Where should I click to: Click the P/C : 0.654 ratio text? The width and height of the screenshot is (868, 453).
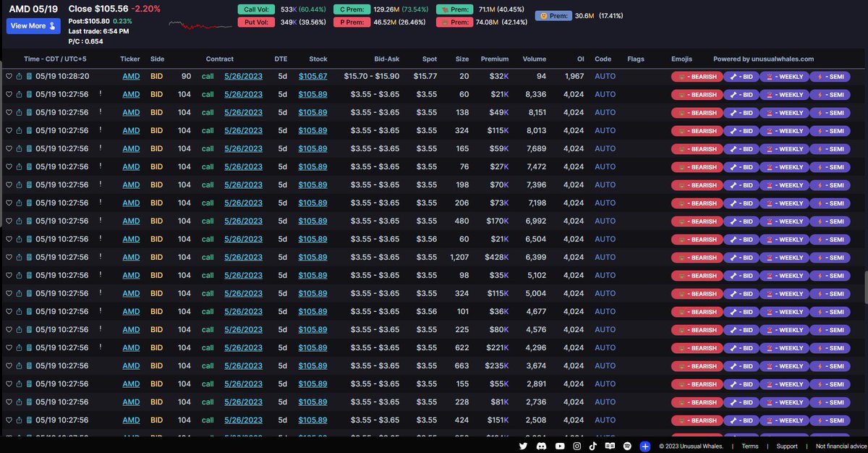86,41
